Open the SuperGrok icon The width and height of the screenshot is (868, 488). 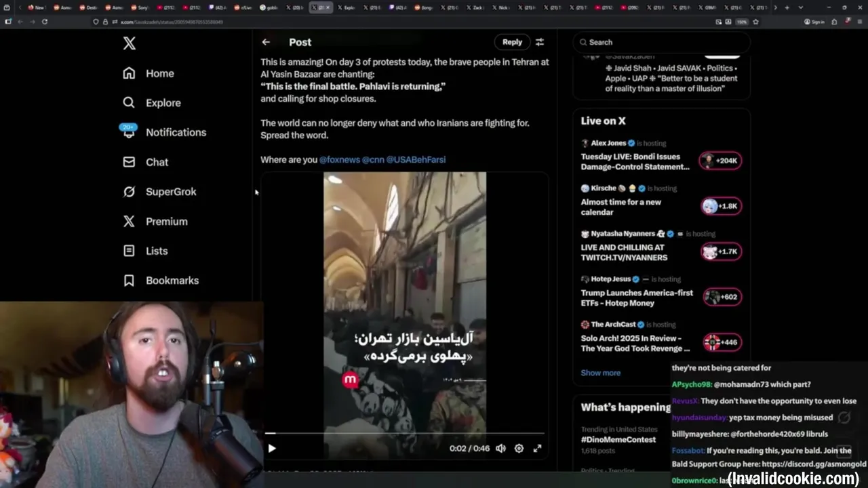(129, 192)
